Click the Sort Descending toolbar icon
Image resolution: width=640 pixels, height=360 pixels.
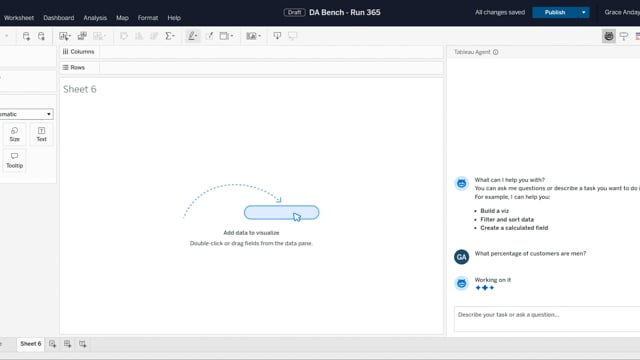pos(154,36)
